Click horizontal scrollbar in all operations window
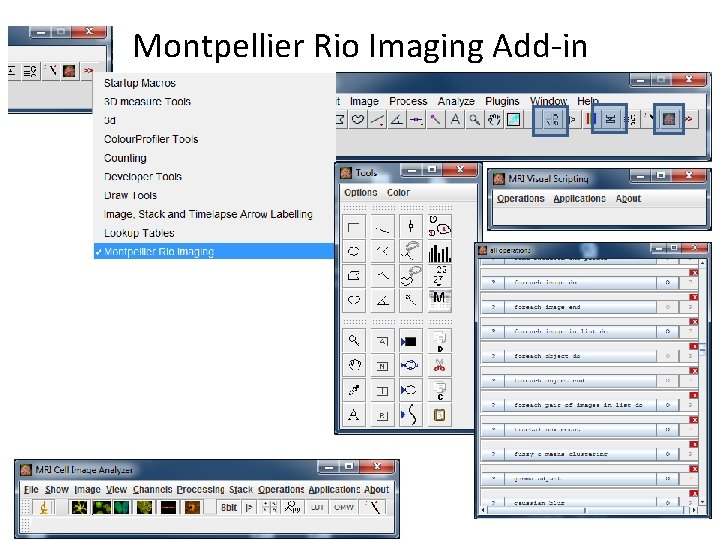720x540 pixels. pos(588,510)
